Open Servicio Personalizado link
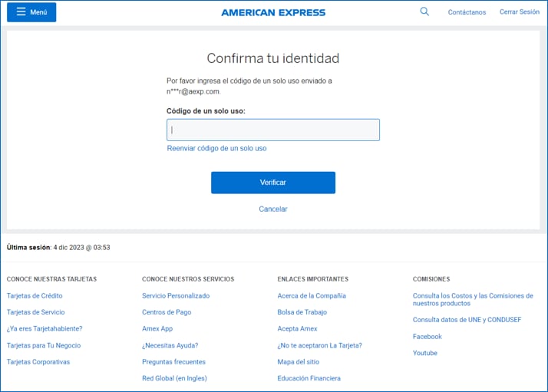Screen dimensions: 548x392 point(176,295)
